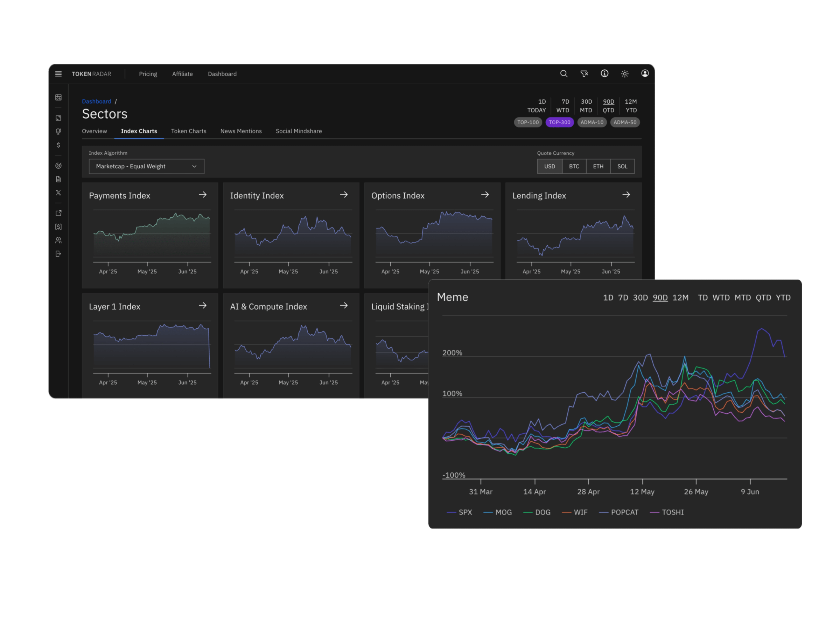Open the info panel icon

coord(604,73)
